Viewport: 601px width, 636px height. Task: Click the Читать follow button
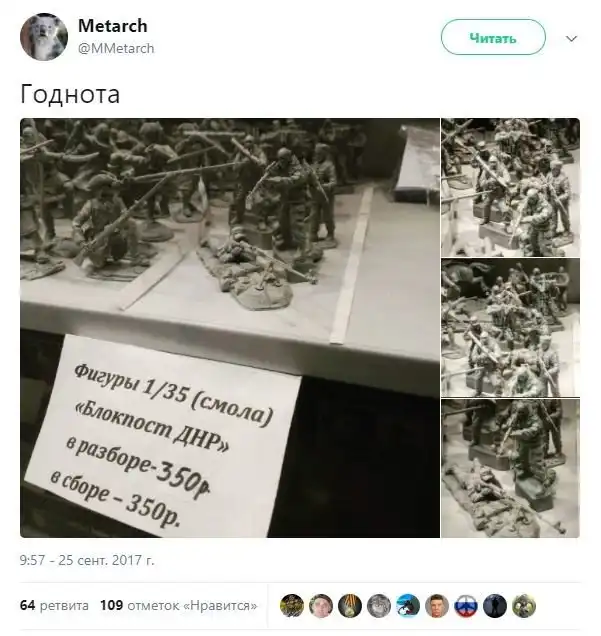click(493, 37)
